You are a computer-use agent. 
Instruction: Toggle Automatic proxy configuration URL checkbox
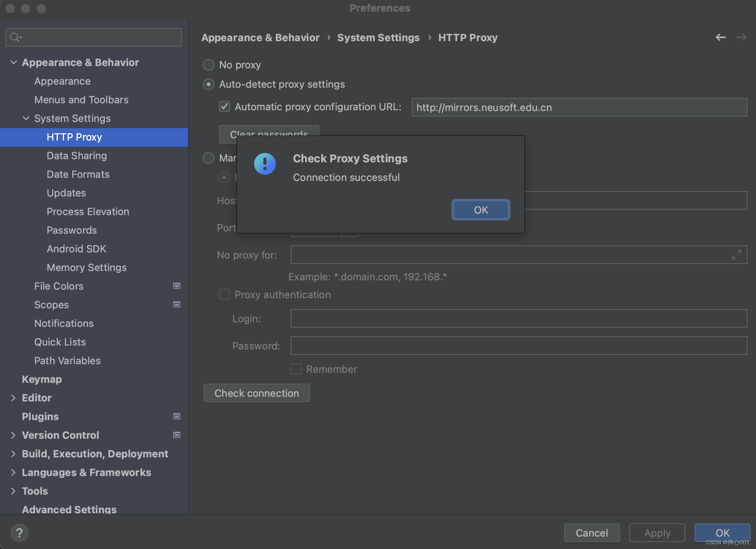(x=225, y=106)
